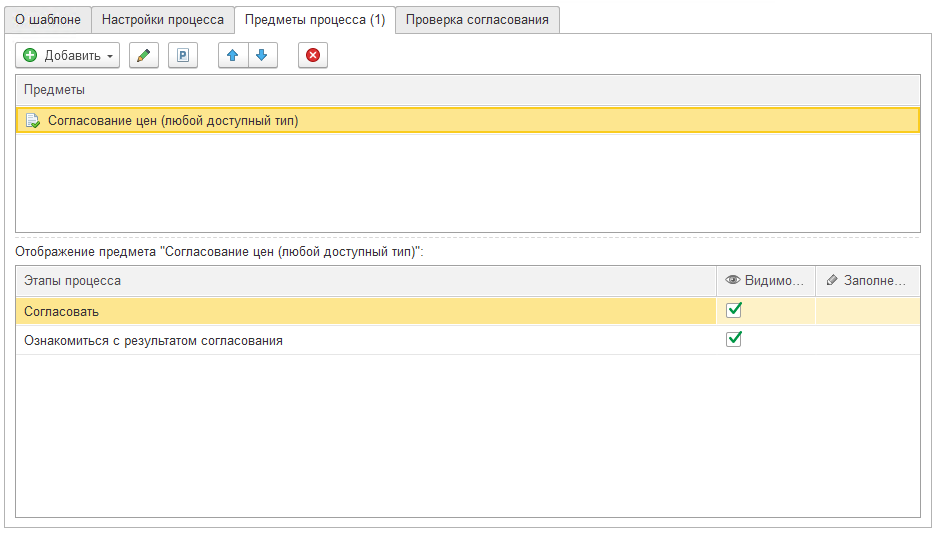Screen dimensions: 938x533
Task: Uncheck visibility for the Согласовать stage
Action: [734, 310]
